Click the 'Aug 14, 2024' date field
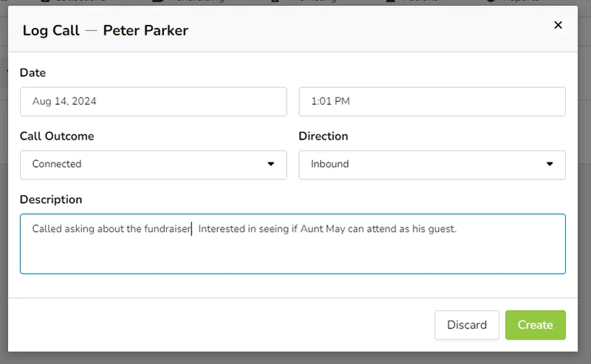The height and width of the screenshot is (364, 591). point(153,102)
